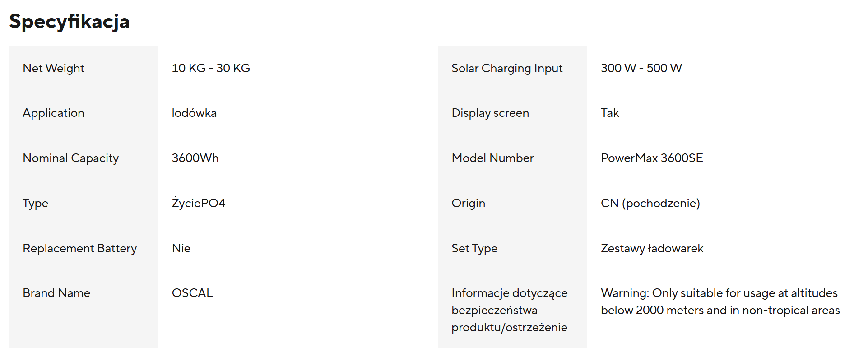Click the PowerMax 3600SE model number
This screenshot has width=868, height=348.
tap(652, 158)
